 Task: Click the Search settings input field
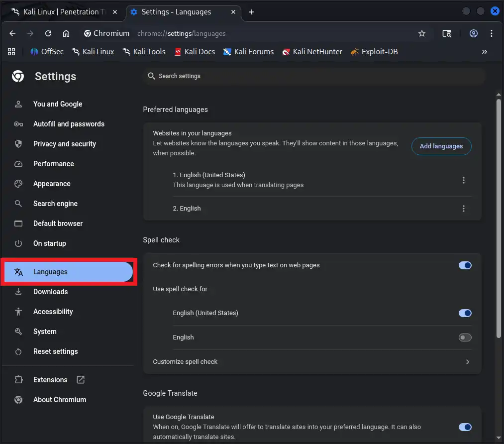pyautogui.click(x=313, y=76)
